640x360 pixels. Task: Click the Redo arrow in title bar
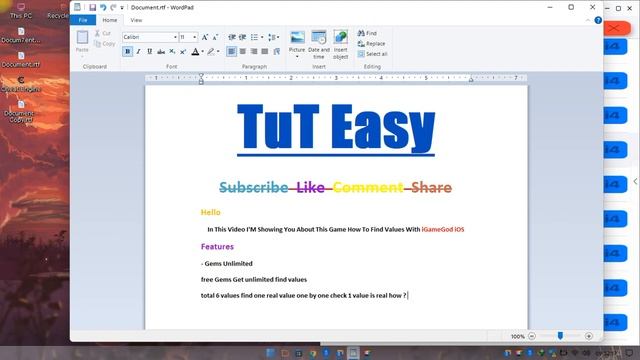coord(113,7)
